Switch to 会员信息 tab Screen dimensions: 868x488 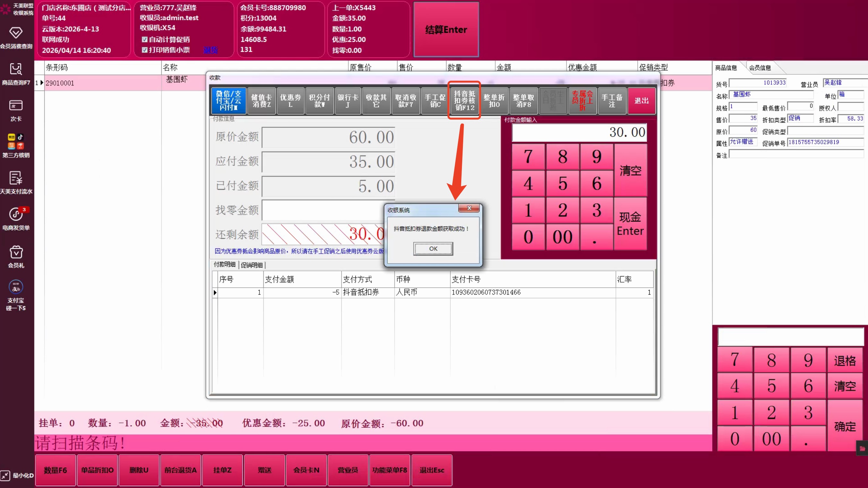760,68
